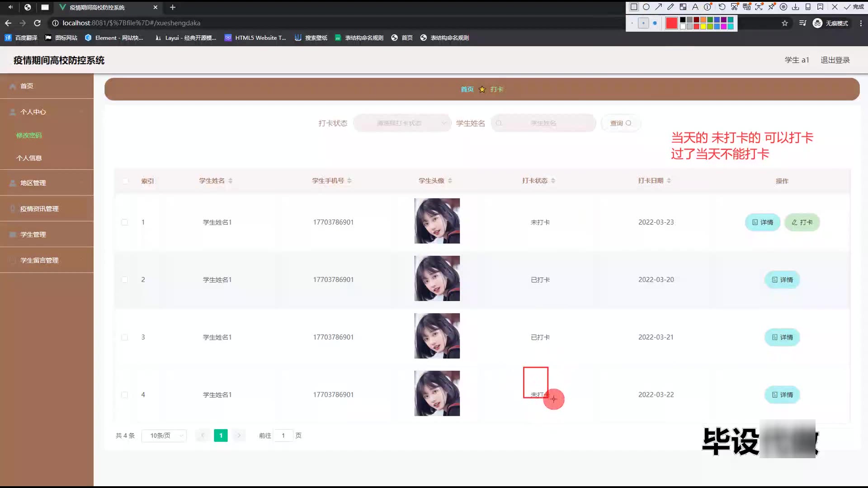
Task: Pin the screenshot with the pin icon
Action: point(771,7)
